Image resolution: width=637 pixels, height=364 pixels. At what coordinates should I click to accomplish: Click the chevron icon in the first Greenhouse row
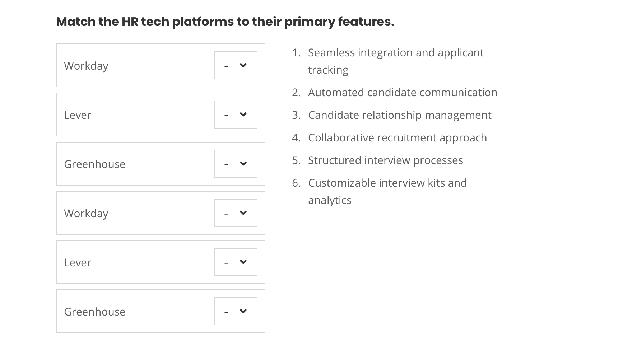coord(243,163)
